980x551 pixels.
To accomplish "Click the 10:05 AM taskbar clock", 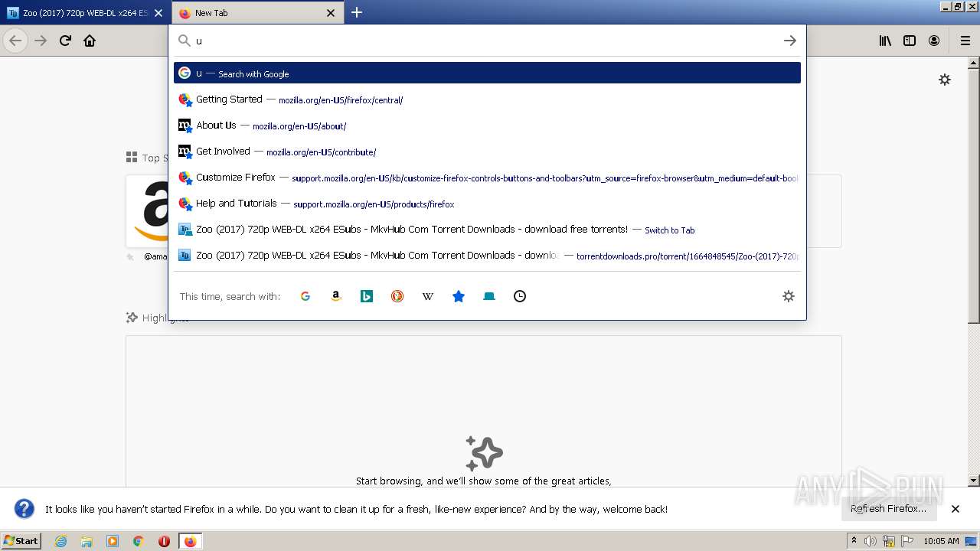I will (941, 541).
